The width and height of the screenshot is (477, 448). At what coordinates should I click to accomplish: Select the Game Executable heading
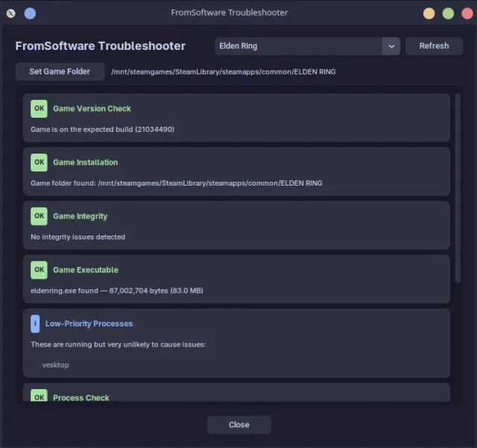[86, 270]
